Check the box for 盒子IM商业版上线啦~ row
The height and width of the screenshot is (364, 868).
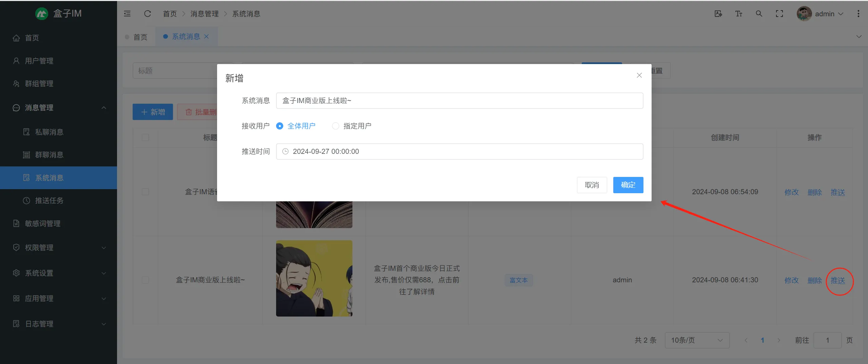(x=145, y=280)
